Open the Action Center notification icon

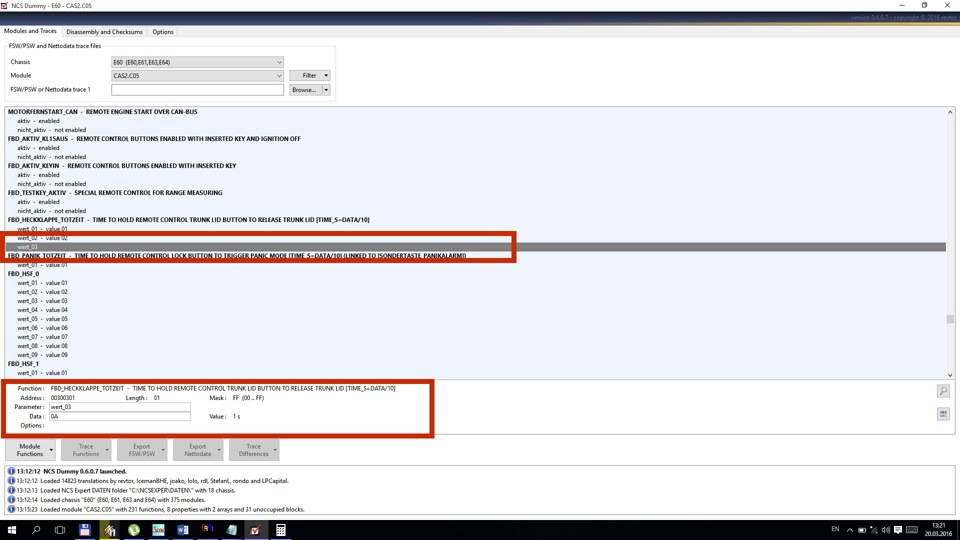(898, 530)
